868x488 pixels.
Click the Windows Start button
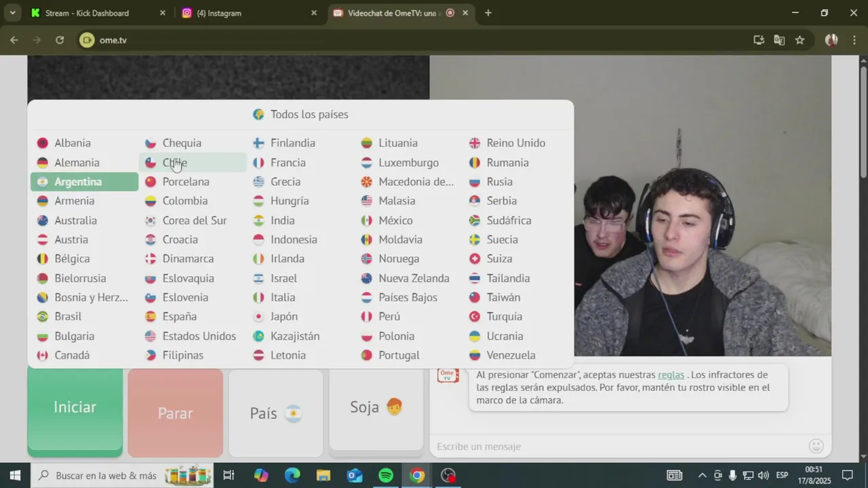[x=15, y=475]
